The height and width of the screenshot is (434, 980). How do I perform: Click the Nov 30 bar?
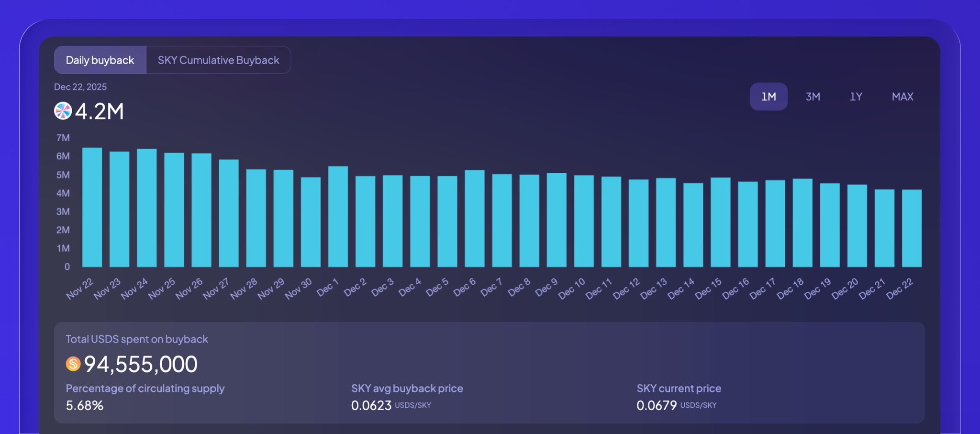point(311,222)
